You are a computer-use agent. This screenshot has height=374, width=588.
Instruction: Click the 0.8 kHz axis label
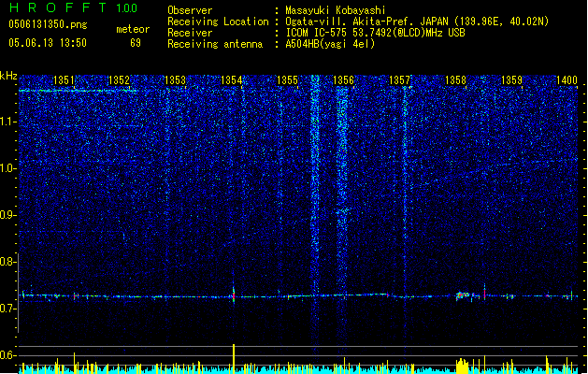click(x=8, y=262)
